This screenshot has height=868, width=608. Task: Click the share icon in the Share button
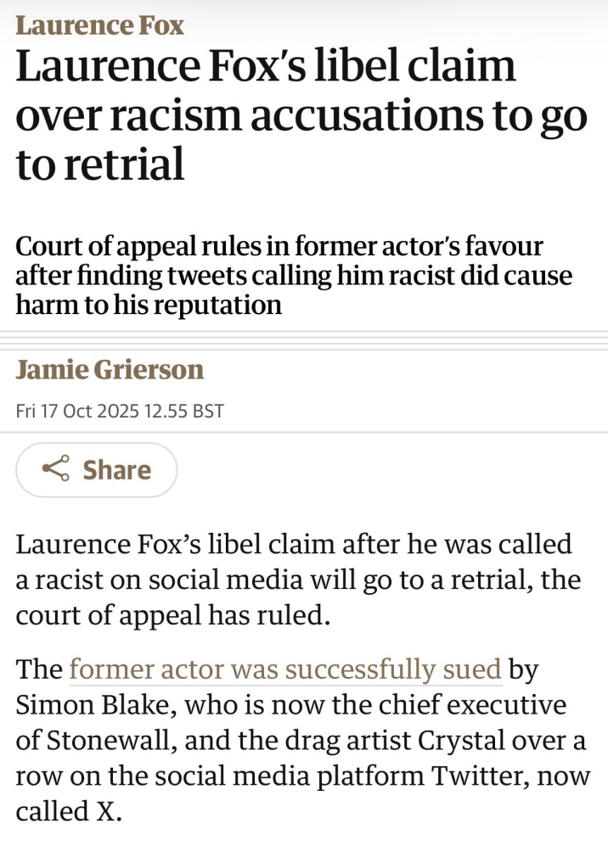(55, 469)
